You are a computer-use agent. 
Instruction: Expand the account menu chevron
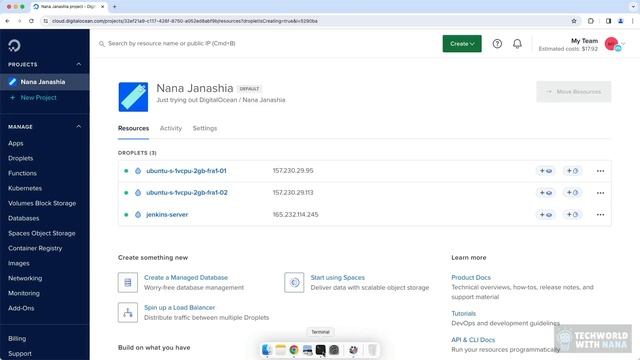point(623,44)
